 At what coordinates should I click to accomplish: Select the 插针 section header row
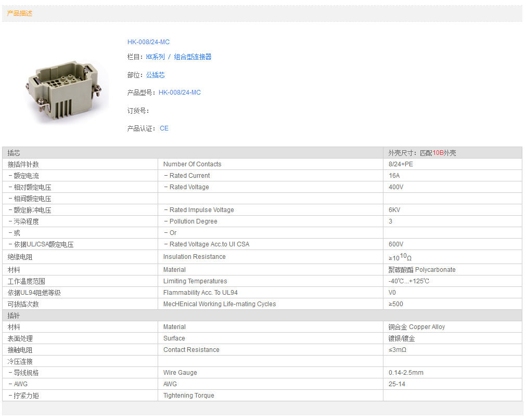(193, 316)
